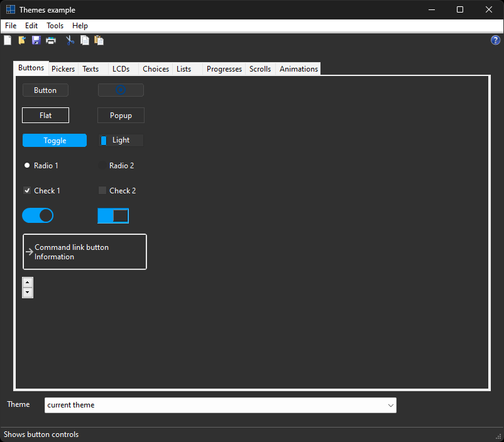Open the Tools menu
The width and height of the screenshot is (504, 442).
pos(55,26)
